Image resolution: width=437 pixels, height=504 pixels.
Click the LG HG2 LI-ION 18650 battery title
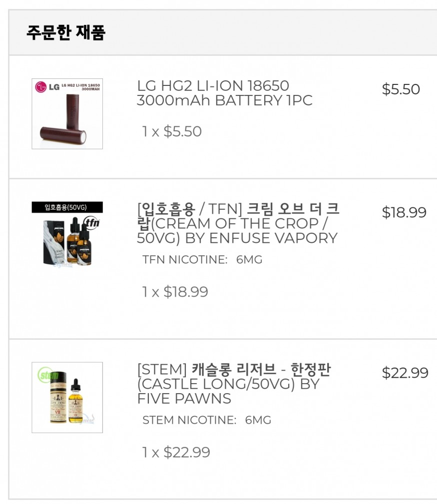click(225, 93)
